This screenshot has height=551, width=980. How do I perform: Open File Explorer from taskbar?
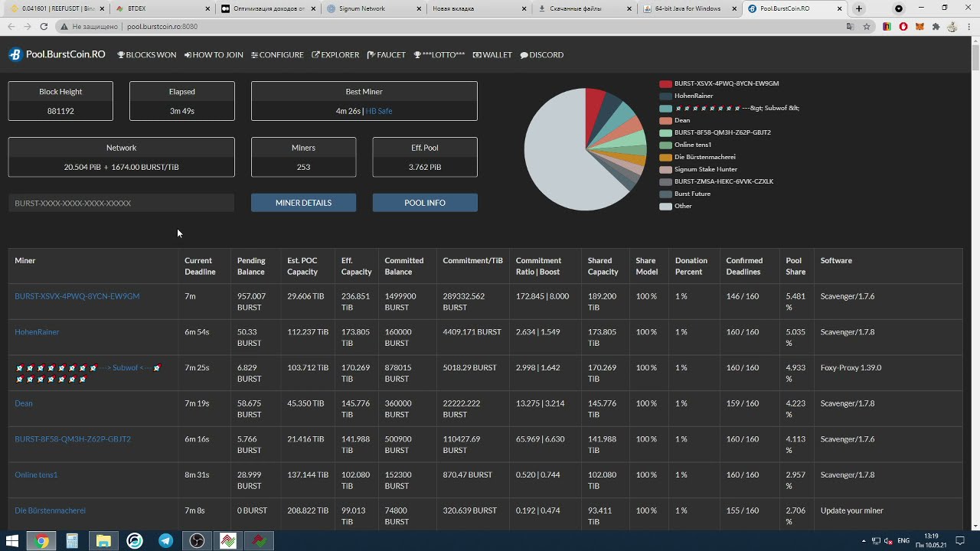103,541
